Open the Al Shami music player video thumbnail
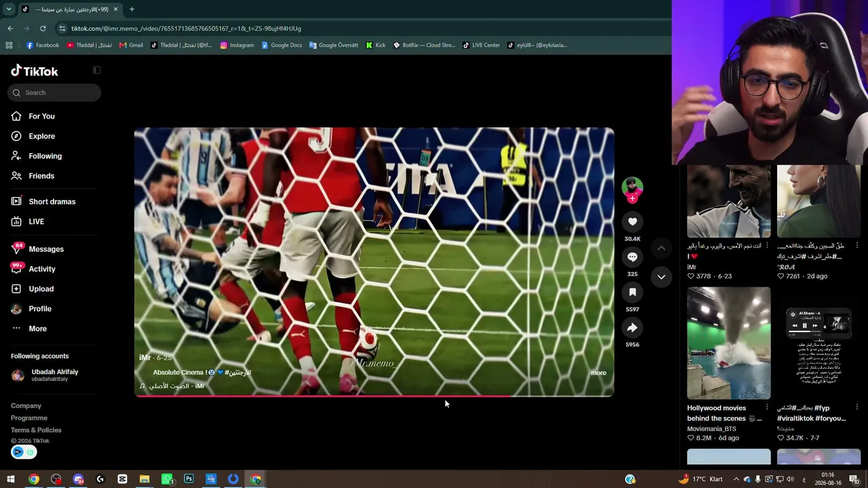This screenshot has height=488, width=868. pyautogui.click(x=818, y=343)
